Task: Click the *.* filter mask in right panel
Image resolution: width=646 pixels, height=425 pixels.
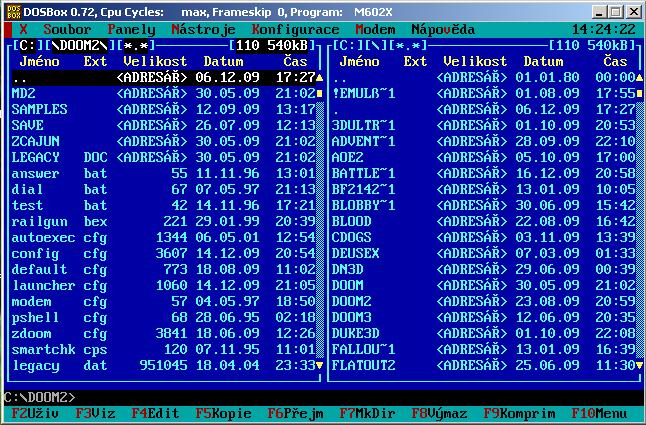Action: 407,45
